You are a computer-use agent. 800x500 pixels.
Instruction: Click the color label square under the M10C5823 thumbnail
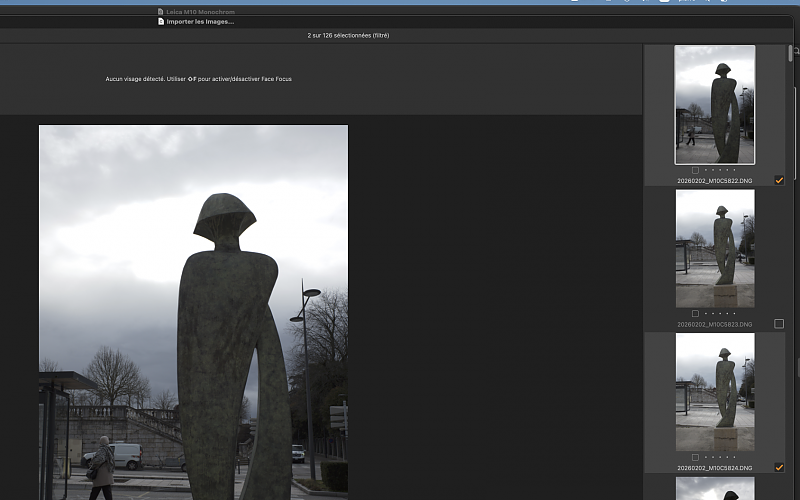pyautogui.click(x=695, y=314)
